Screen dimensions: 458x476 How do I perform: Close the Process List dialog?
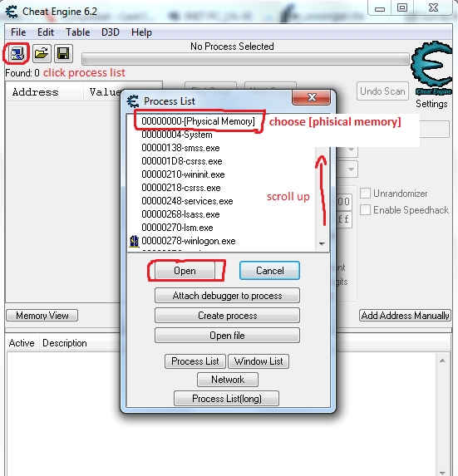coord(312,97)
